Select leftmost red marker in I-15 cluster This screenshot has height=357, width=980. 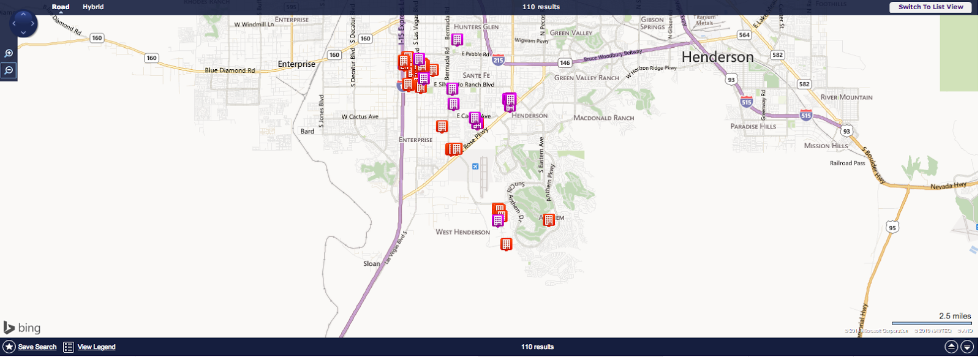coord(403,61)
